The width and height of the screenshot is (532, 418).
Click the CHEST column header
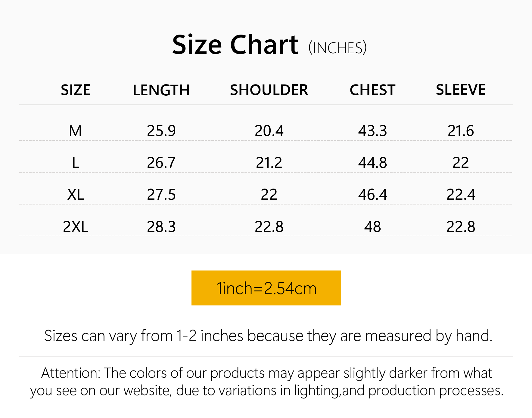pos(372,90)
